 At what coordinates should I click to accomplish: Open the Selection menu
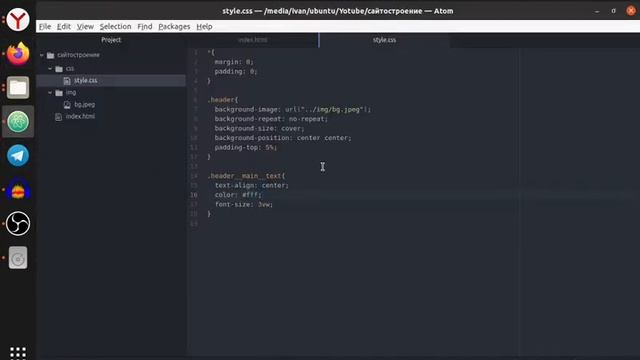pos(116,27)
